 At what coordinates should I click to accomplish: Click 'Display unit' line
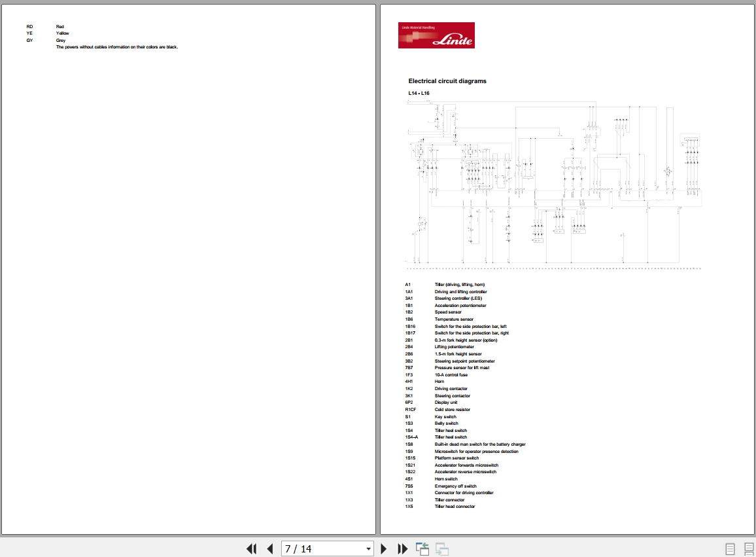[446, 402]
